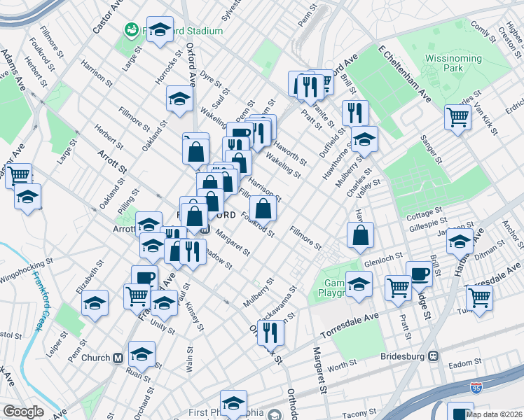Select the school marker right of Arrott label
This screenshot has width=524, height=420.
[149, 223]
